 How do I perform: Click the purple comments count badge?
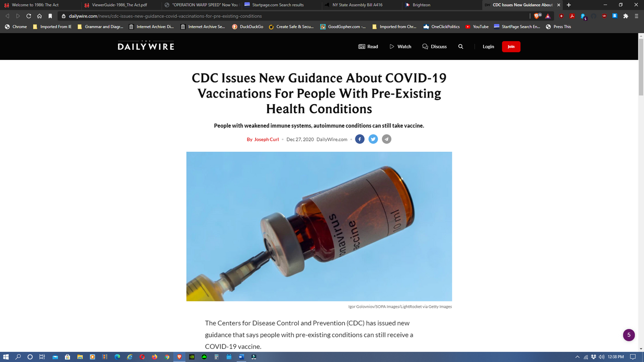click(x=629, y=335)
